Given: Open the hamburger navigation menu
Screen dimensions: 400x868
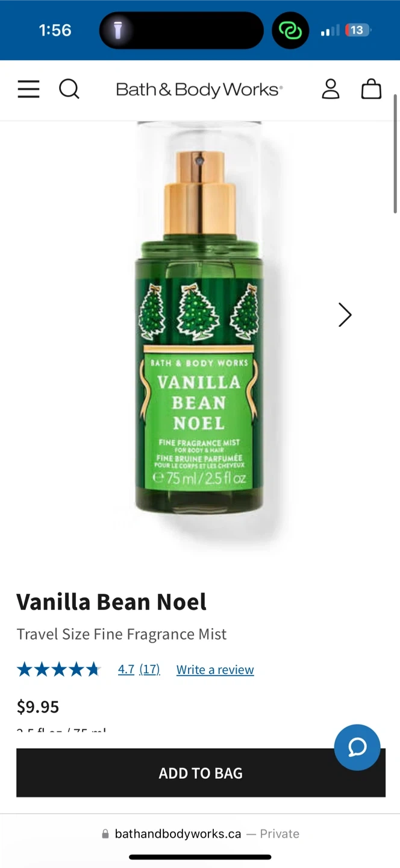Looking at the screenshot, I should (28, 89).
